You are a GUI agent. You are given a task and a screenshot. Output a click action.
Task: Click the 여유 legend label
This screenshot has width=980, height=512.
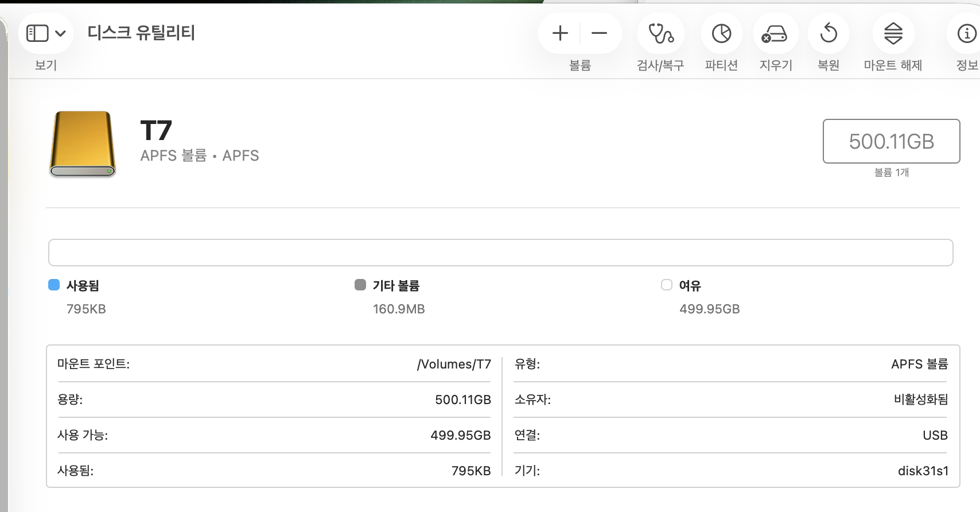tap(690, 285)
